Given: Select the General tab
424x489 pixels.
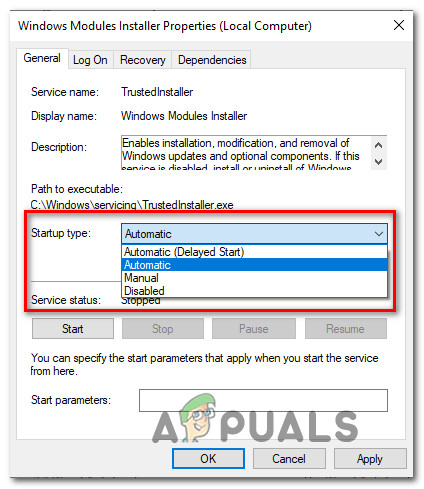Looking at the screenshot, I should pyautogui.click(x=42, y=58).
